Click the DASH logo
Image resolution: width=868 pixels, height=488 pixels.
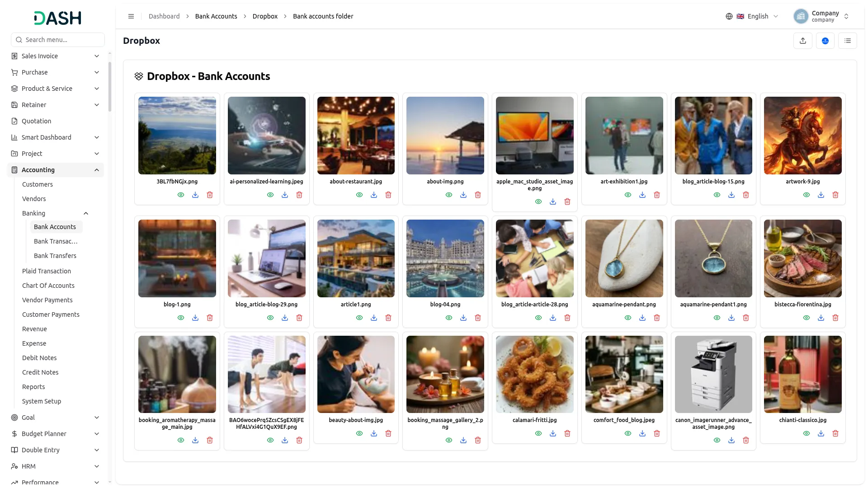(x=58, y=18)
